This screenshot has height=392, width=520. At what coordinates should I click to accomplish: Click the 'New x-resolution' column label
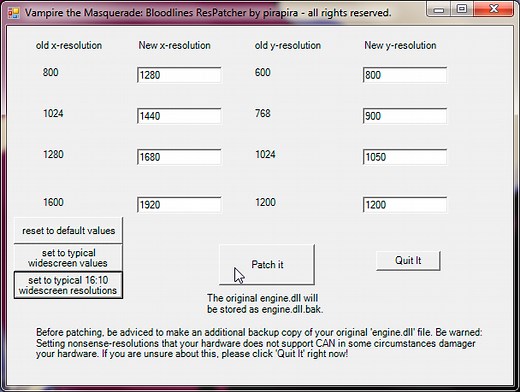[x=174, y=45]
